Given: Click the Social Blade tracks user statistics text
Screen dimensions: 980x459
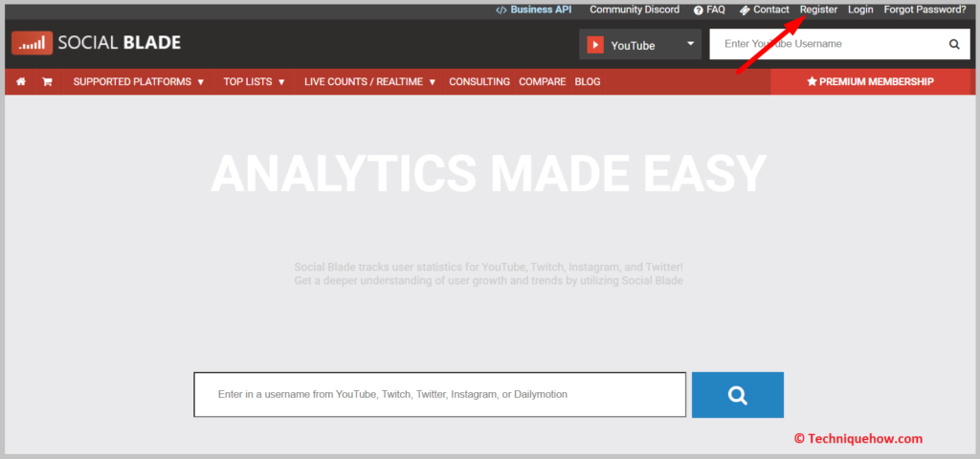Looking at the screenshot, I should pos(489,274).
